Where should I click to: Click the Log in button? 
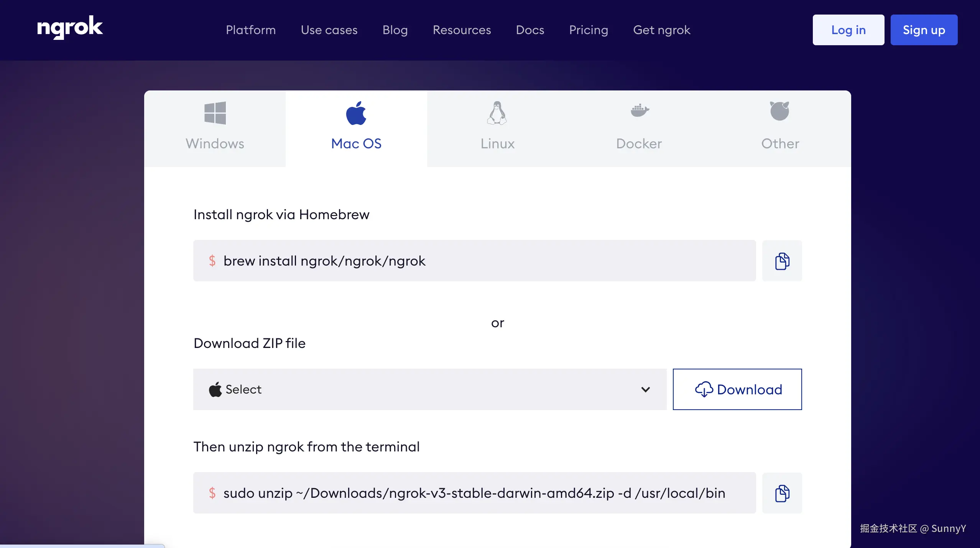[848, 30]
